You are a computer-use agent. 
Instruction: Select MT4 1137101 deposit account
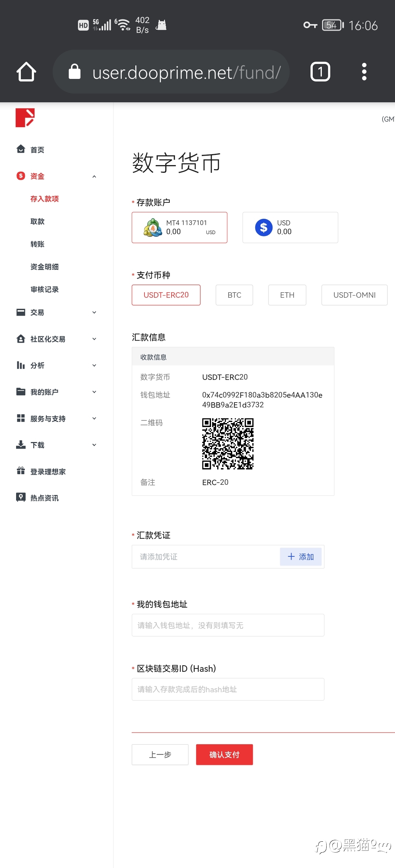click(x=180, y=227)
